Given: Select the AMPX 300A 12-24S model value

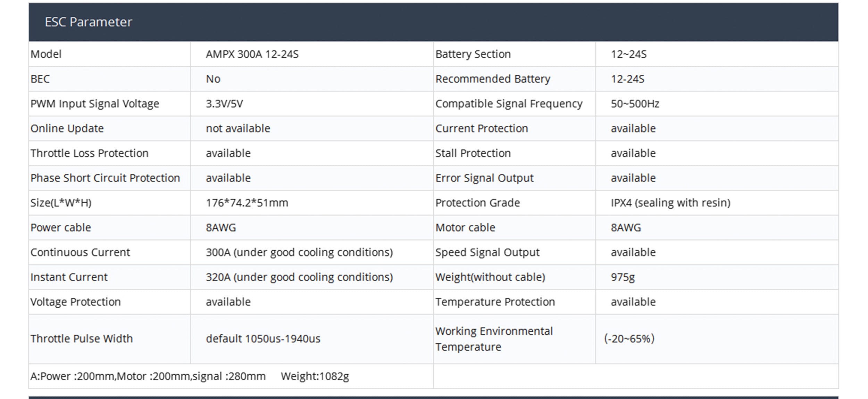Looking at the screenshot, I should point(252,54).
